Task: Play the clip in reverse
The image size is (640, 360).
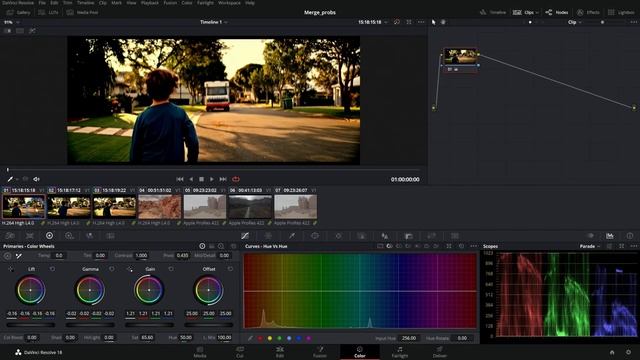Action: coord(191,179)
